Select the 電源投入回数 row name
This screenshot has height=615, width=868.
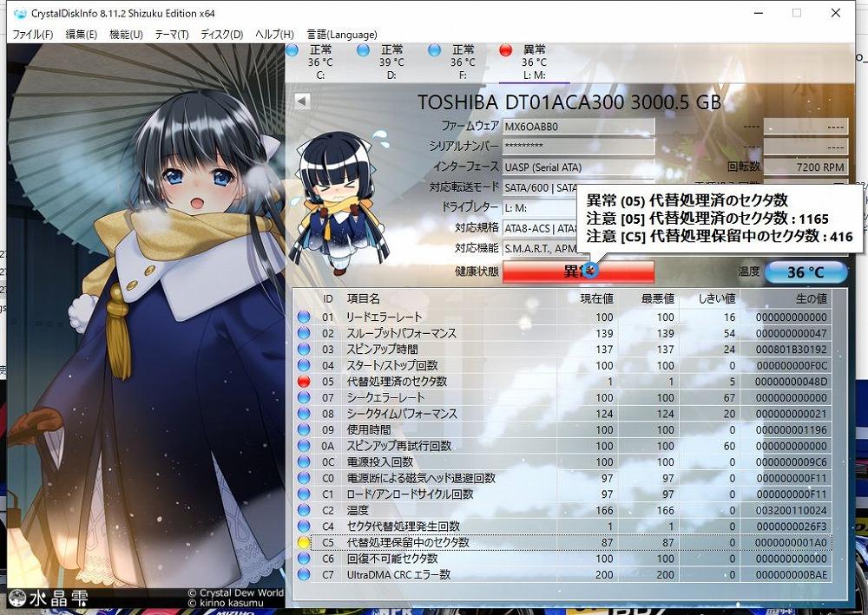click(380, 461)
